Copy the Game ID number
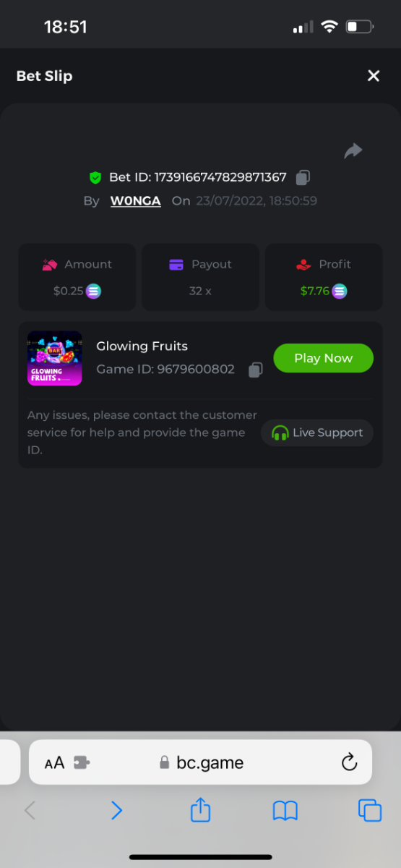This screenshot has width=401, height=868. 255,370
